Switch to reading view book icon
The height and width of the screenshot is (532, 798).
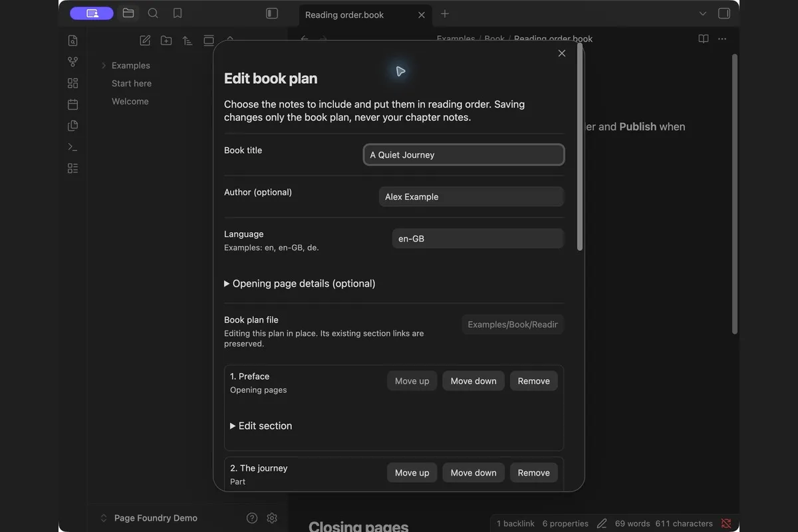pos(704,39)
